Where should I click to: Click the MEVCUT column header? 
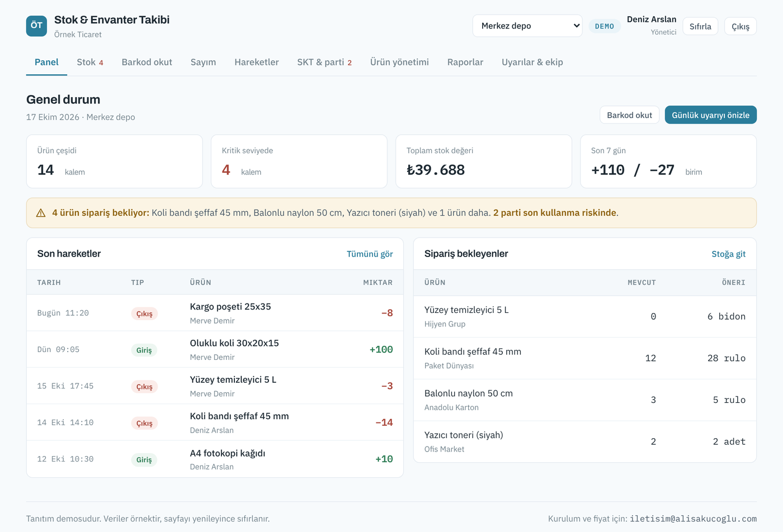642,283
